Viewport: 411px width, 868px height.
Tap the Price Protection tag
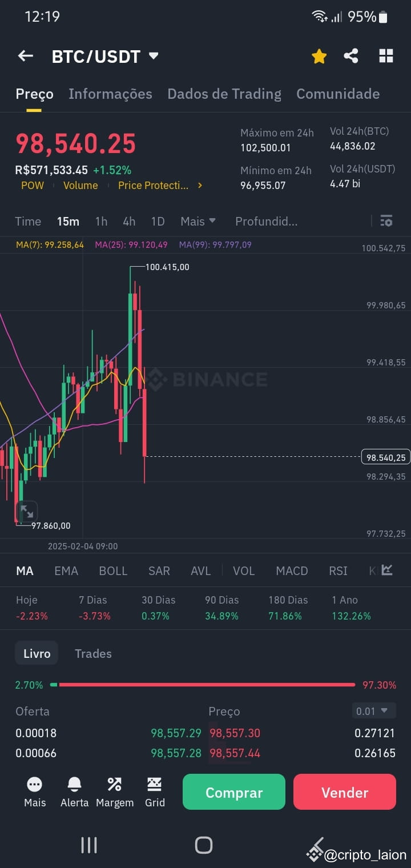[153, 186]
